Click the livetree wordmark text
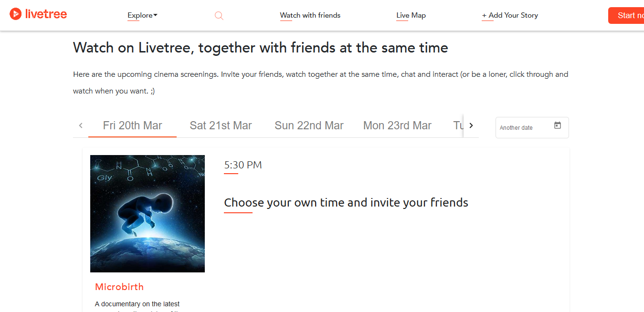 click(45, 14)
